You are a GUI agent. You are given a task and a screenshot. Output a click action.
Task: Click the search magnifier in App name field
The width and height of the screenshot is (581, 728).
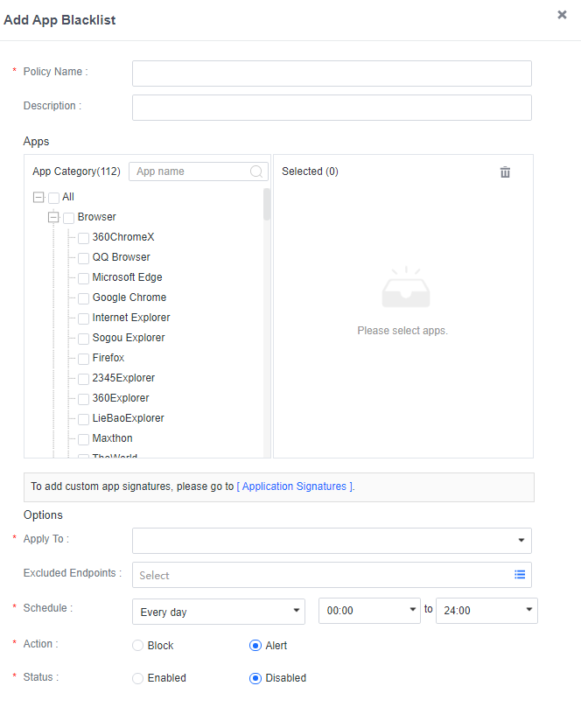pos(256,171)
